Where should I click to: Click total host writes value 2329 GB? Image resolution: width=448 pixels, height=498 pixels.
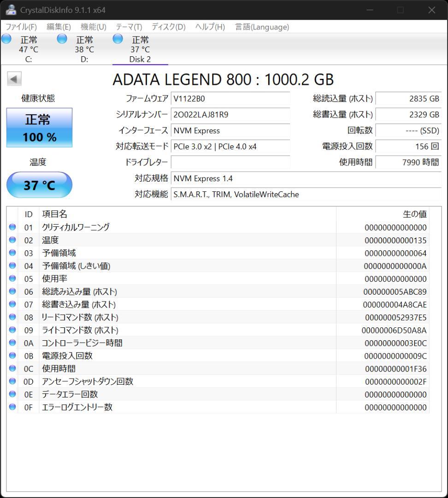(408, 114)
